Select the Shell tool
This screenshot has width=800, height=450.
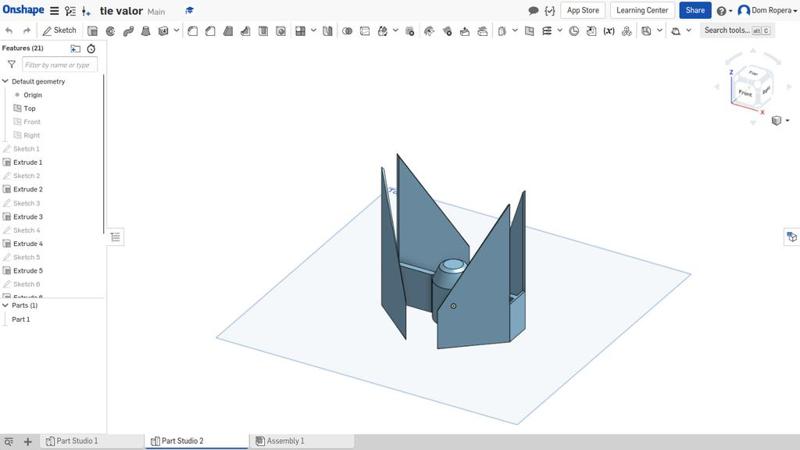[263, 31]
